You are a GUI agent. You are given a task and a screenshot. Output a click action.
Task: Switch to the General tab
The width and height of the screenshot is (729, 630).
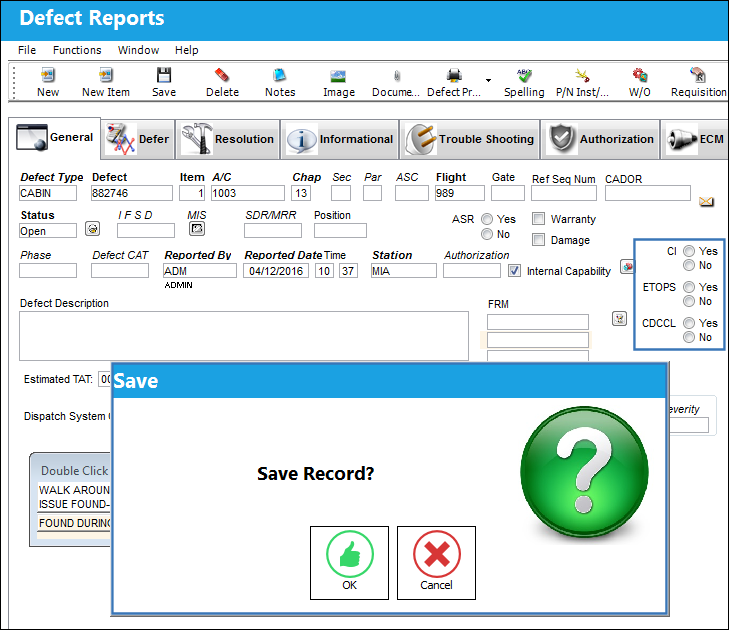pos(54,138)
